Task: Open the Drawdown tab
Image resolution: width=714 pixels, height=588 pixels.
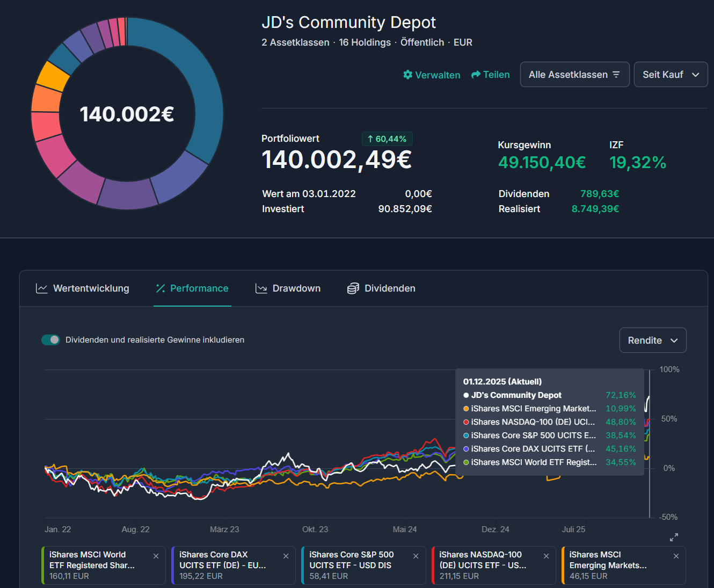Action: pyautogui.click(x=288, y=288)
